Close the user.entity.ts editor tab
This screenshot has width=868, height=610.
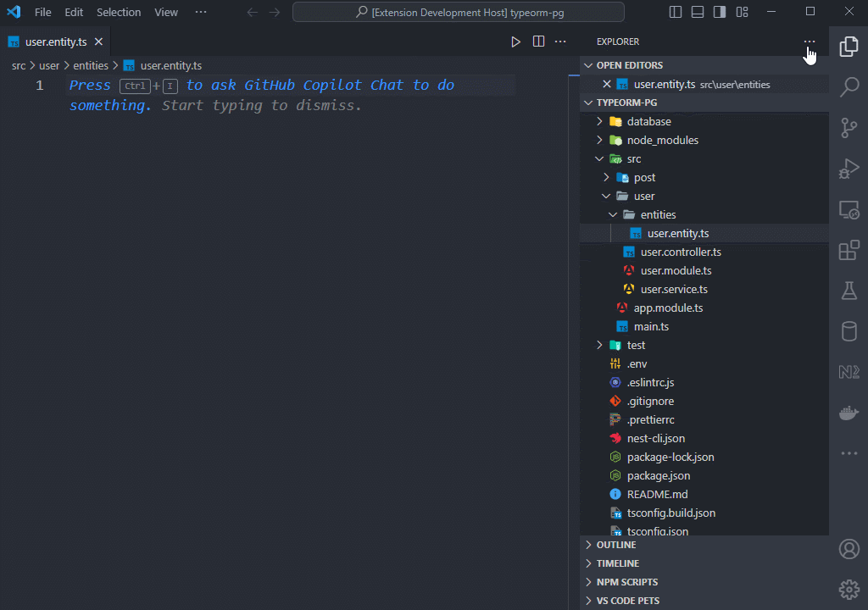(x=98, y=42)
